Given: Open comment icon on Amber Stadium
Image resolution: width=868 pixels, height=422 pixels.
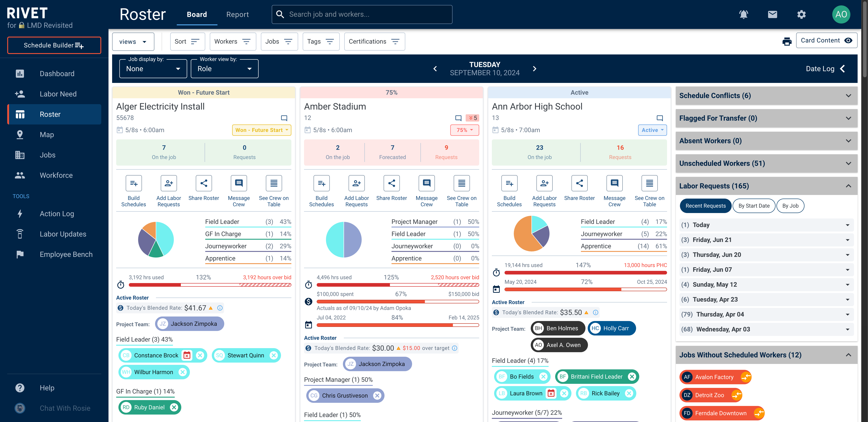Looking at the screenshot, I should point(458,118).
